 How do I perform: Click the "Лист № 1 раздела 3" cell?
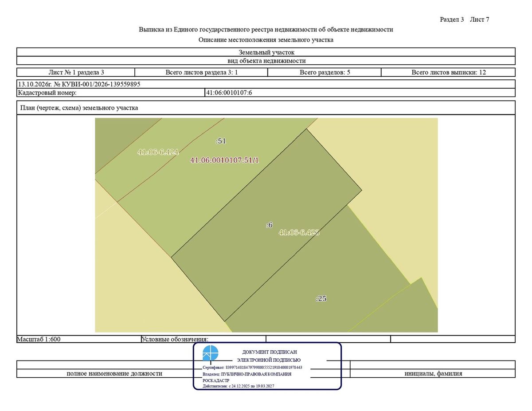tap(76, 72)
